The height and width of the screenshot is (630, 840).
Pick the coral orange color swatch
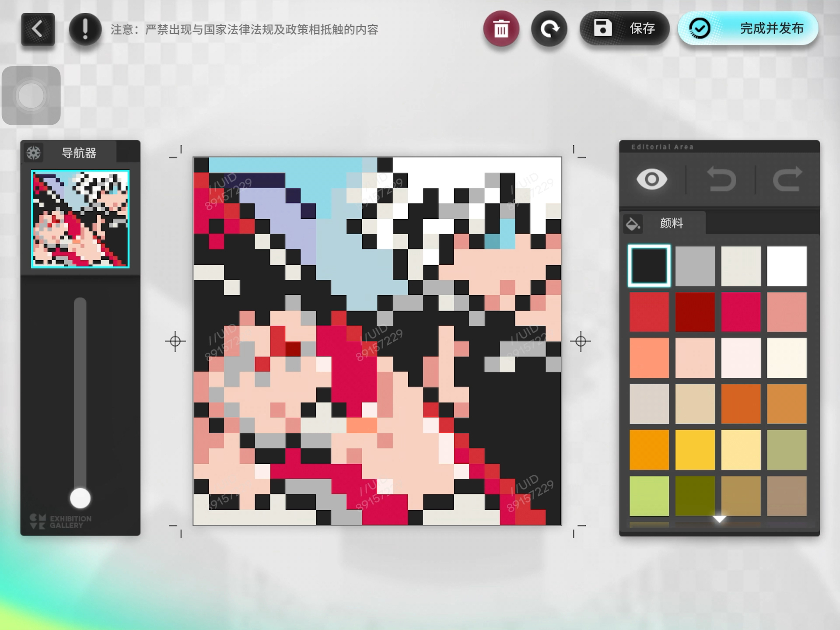(649, 358)
